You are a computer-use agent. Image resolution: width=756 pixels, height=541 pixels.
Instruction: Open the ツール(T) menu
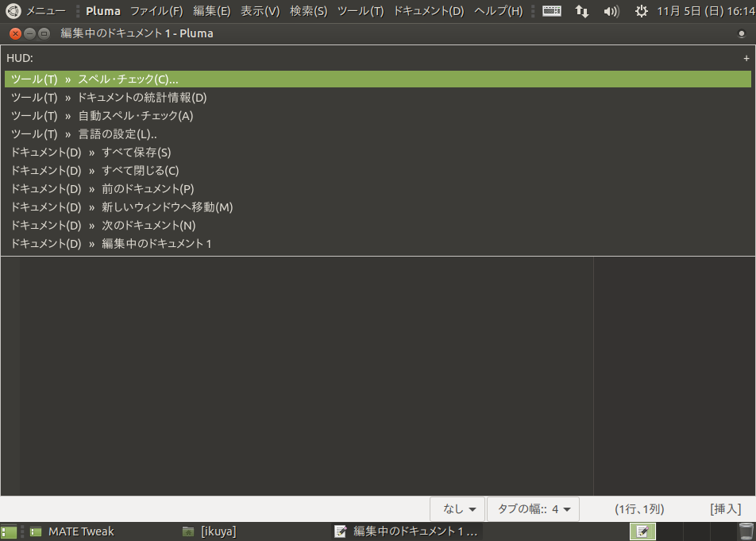click(361, 11)
